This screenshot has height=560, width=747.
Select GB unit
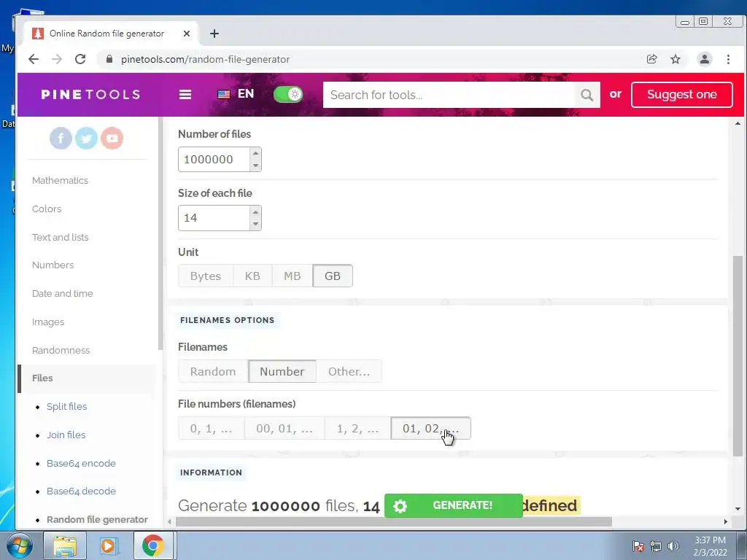(333, 276)
